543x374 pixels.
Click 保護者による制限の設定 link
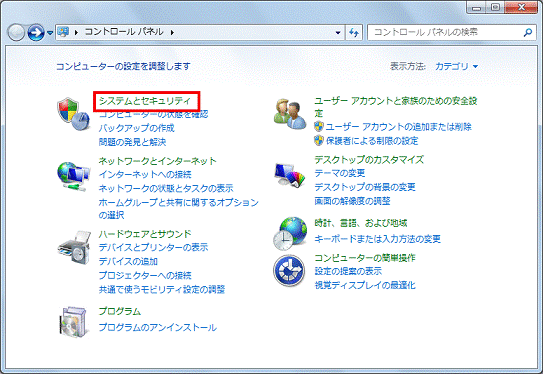point(372,141)
